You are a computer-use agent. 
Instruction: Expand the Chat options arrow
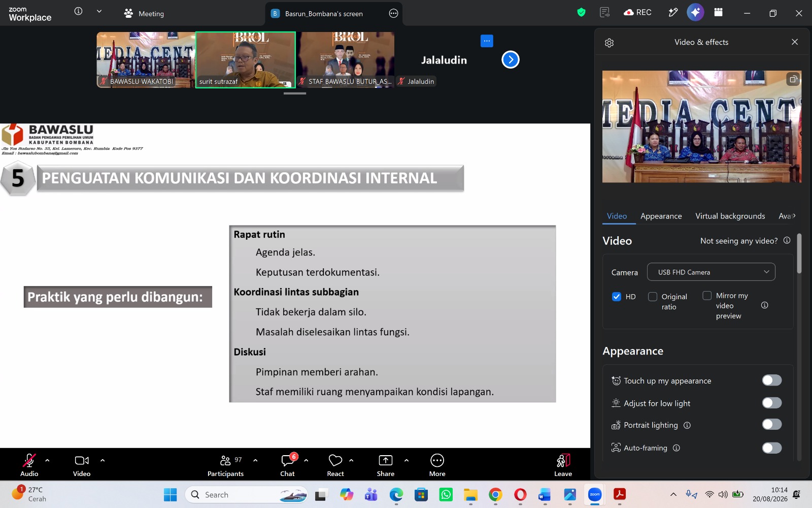[x=306, y=460]
